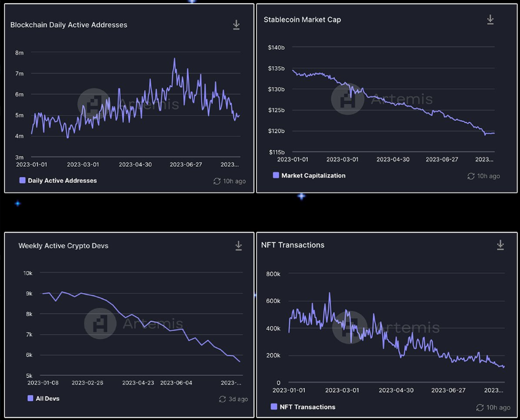Download the Weekly Active Crypto Devs chart

(x=239, y=246)
